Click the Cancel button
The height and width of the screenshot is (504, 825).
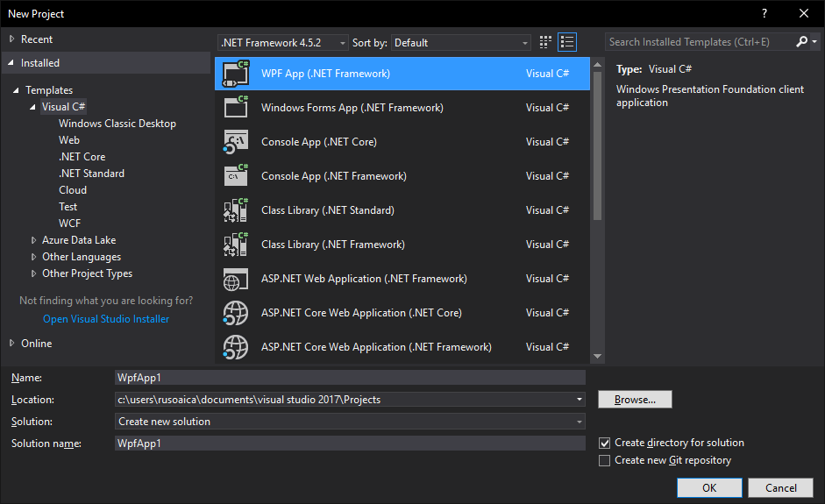tap(781, 487)
